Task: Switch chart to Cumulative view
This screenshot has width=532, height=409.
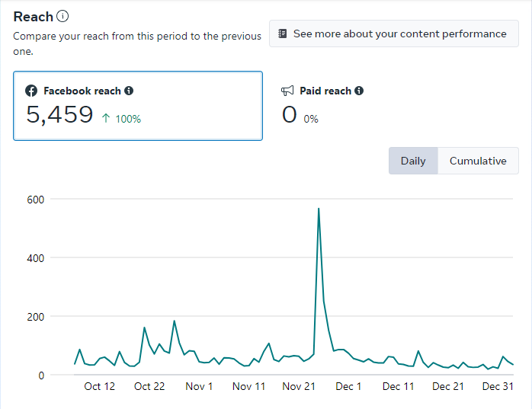Action: (478, 161)
